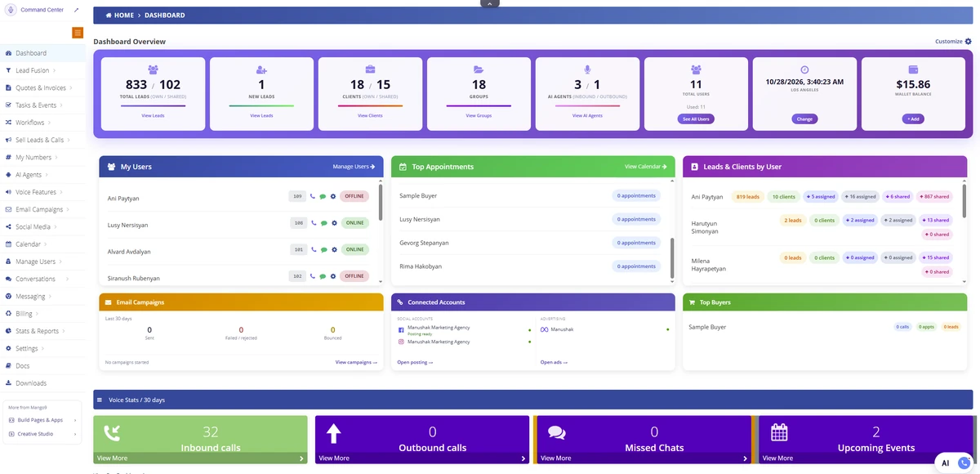Open the Billing sidebar item
980x474 pixels.
tap(42, 314)
